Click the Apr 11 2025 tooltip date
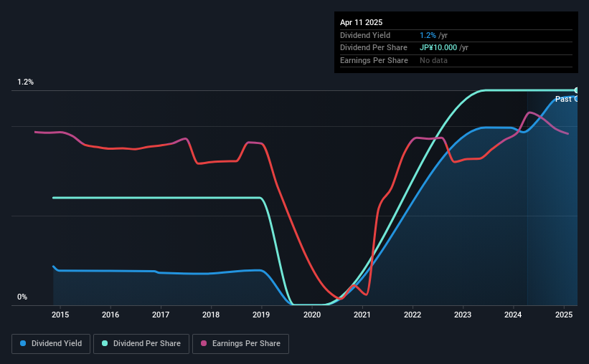The image size is (589, 364). tap(361, 22)
